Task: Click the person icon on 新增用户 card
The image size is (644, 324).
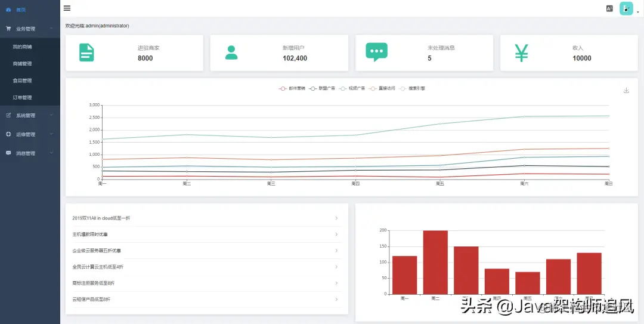Action: point(231,53)
